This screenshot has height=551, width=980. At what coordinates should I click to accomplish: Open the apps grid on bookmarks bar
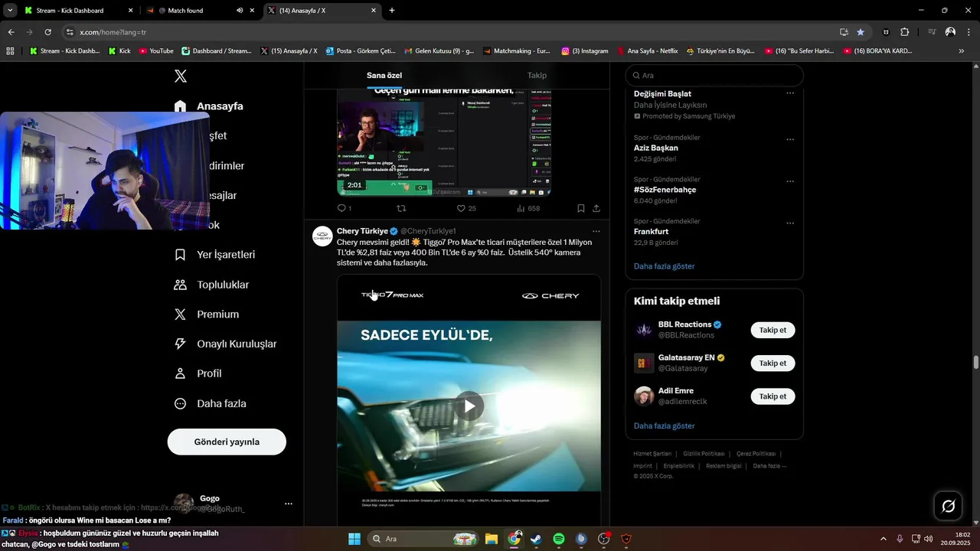point(10,51)
